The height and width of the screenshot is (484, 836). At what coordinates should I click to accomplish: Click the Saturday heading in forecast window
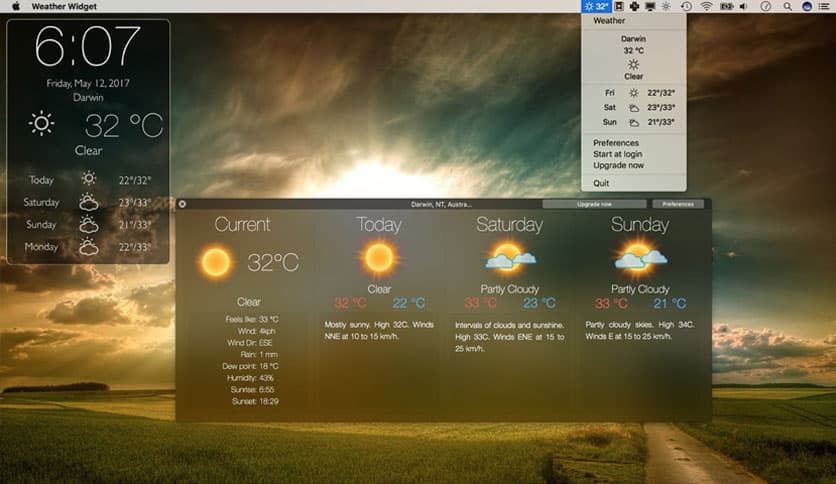[x=510, y=225]
